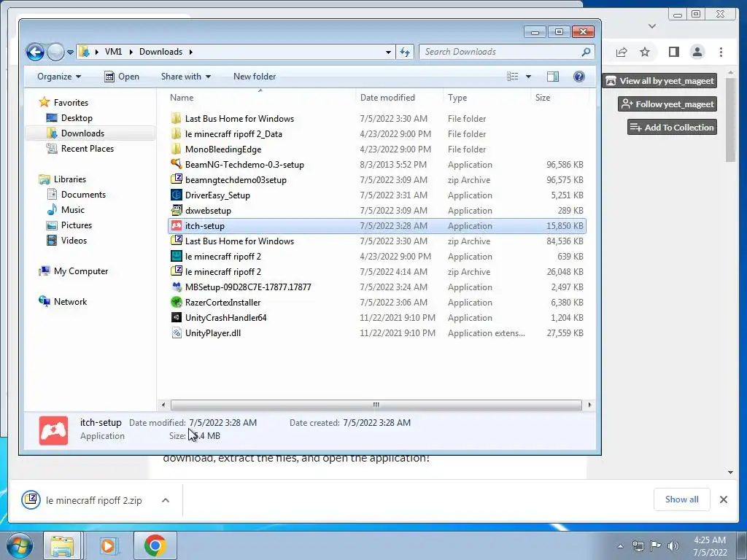Image resolution: width=747 pixels, height=560 pixels.
Task: Select le minecraff ripoff 2_Data folder icon
Action: coord(177,134)
